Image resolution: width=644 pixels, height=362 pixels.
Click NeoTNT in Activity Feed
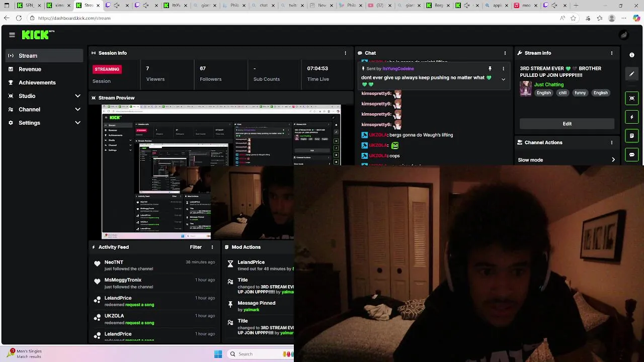114,262
